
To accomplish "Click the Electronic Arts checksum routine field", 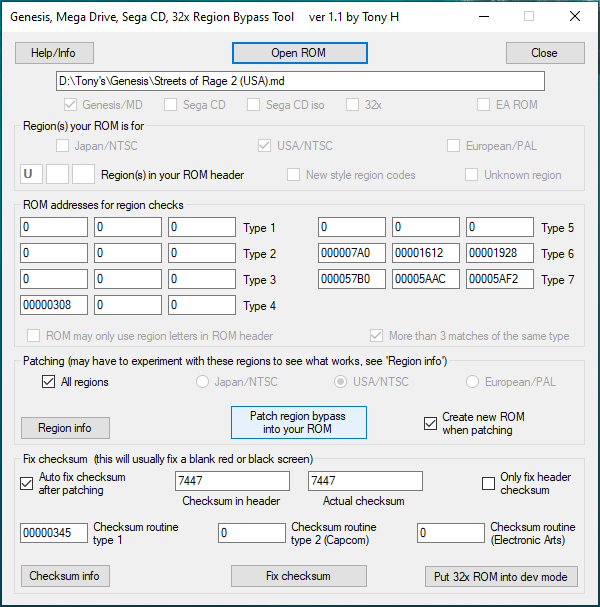I will (x=450, y=534).
